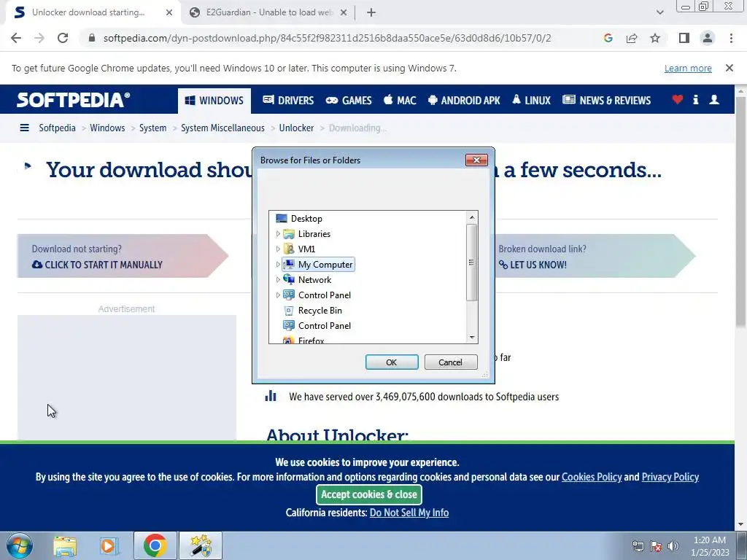Open the Privacy Policy link
This screenshot has height=560, width=747.
tap(670, 477)
